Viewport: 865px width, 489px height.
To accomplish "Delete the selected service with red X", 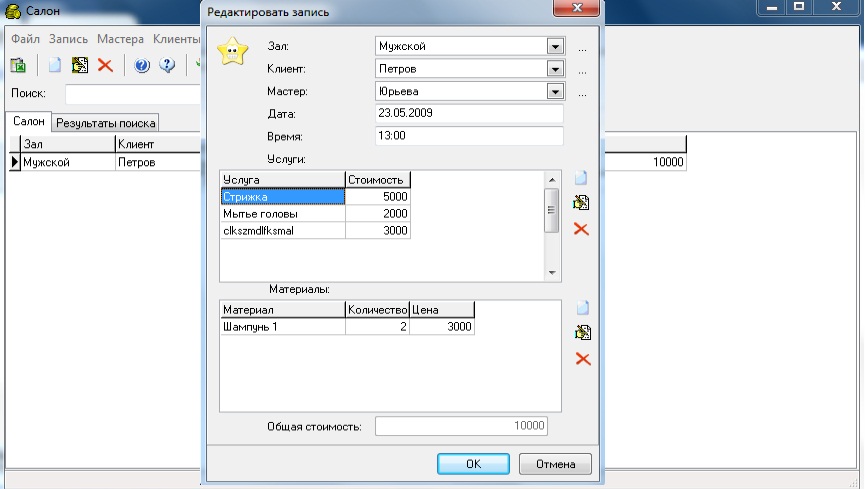I will [581, 228].
